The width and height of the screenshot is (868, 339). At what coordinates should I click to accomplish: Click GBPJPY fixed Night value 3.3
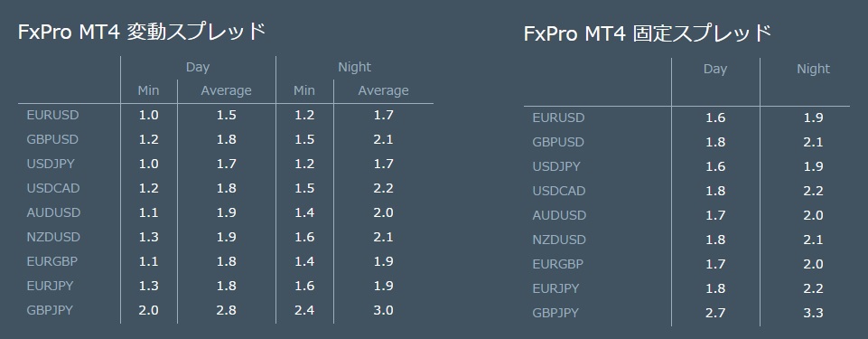click(813, 313)
